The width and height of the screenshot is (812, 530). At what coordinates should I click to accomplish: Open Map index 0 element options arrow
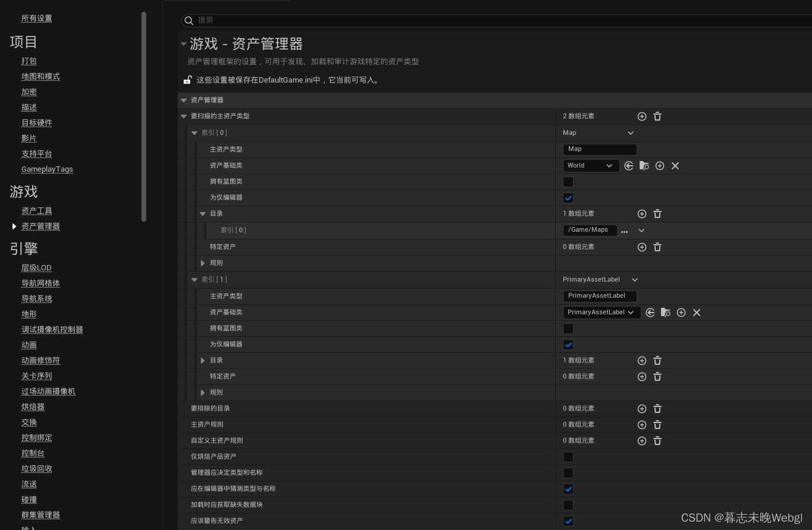pyautogui.click(x=631, y=133)
